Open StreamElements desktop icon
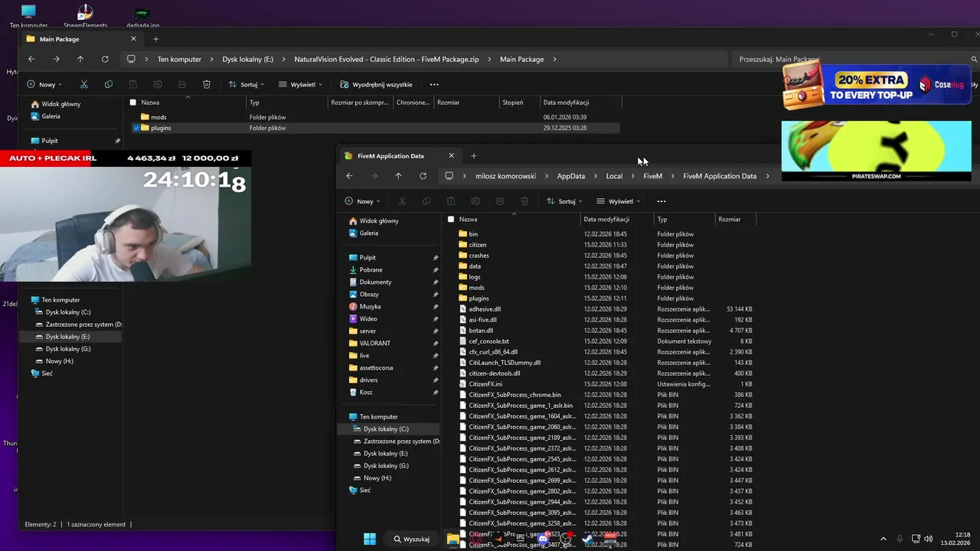The height and width of the screenshot is (551, 980). (x=85, y=15)
